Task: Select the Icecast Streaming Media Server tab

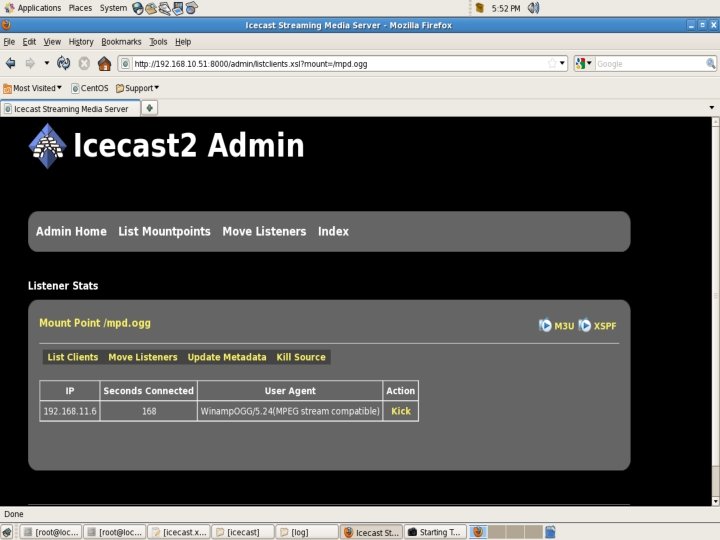Action: tap(70, 109)
